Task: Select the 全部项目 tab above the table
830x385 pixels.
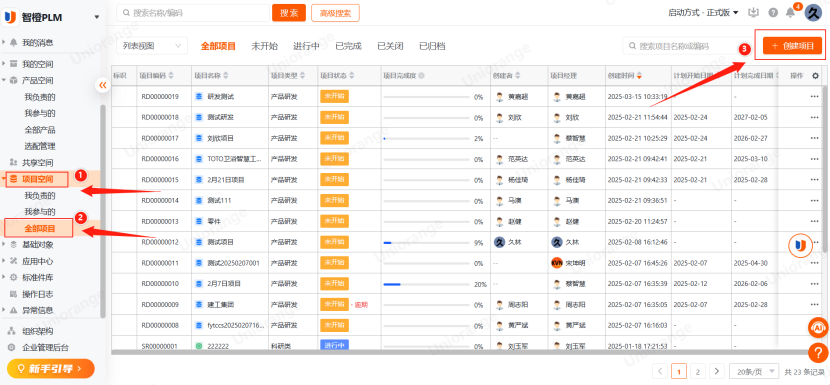Action: [x=218, y=46]
